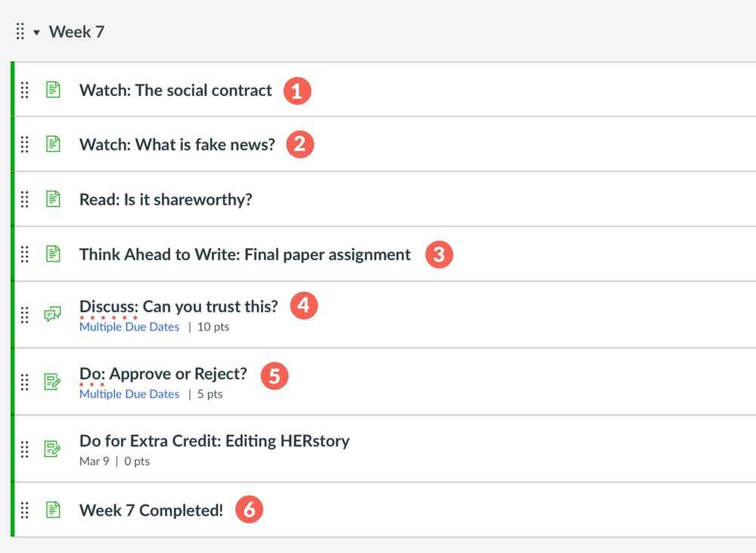This screenshot has width=756, height=553.
Task: Open the Week 7 Completed! page
Action: pos(150,510)
